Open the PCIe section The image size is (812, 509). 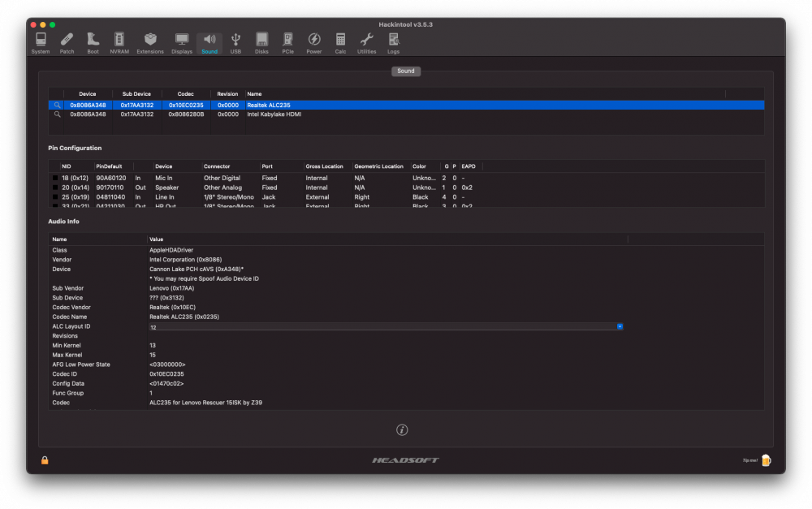288,44
